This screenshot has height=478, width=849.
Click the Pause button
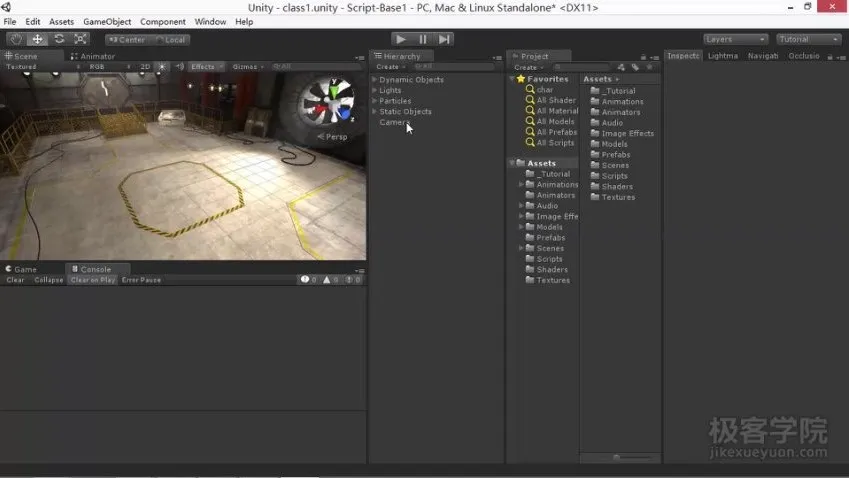pyautogui.click(x=423, y=39)
